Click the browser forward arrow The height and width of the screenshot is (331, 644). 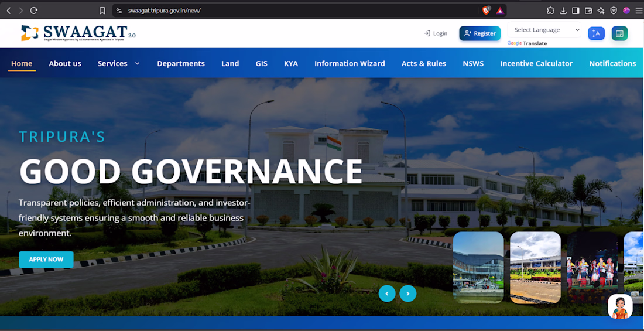point(21,11)
